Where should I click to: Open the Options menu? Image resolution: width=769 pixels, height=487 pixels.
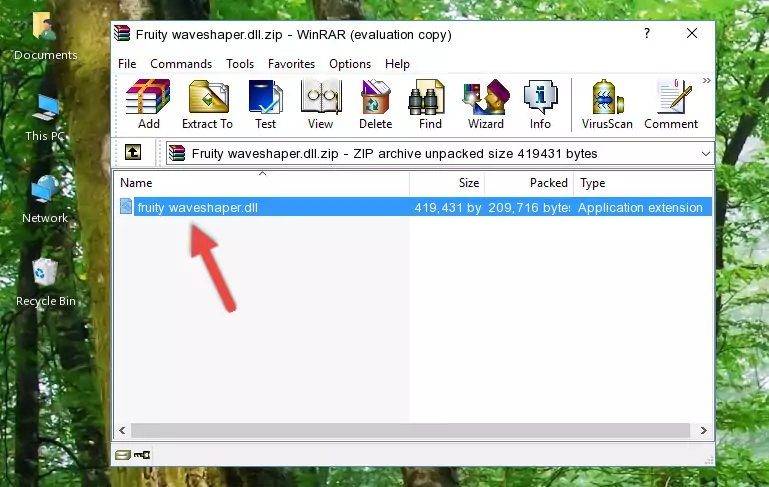tap(350, 64)
